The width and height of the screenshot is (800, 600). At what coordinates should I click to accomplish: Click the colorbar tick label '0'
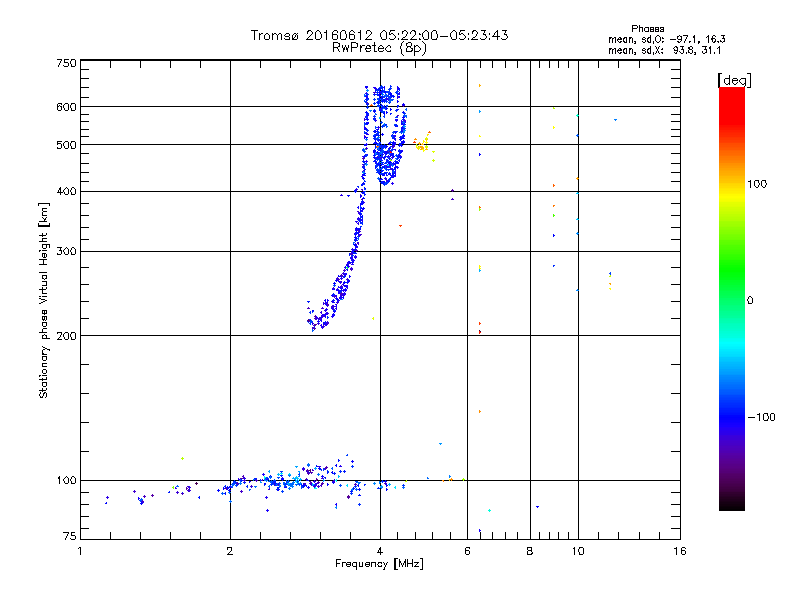(x=749, y=301)
